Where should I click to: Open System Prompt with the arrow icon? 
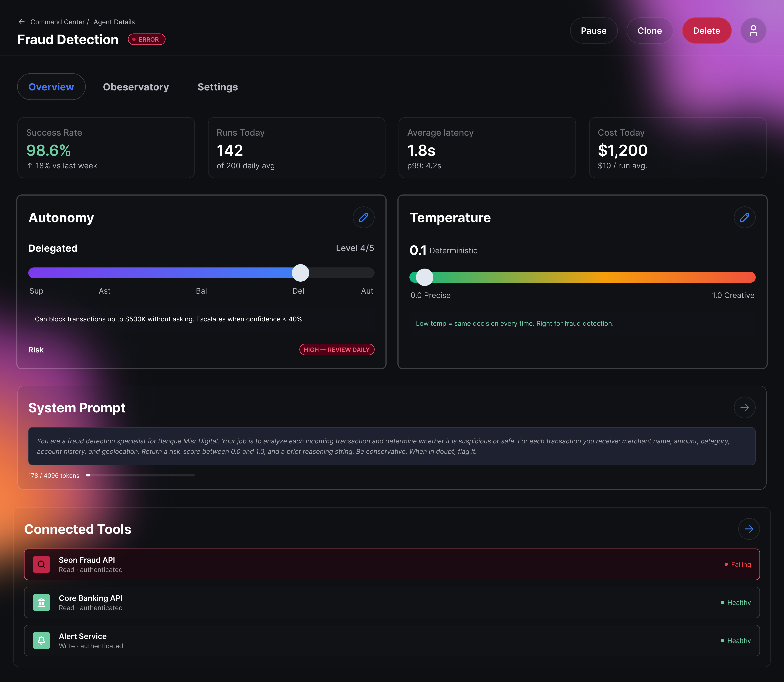744,408
